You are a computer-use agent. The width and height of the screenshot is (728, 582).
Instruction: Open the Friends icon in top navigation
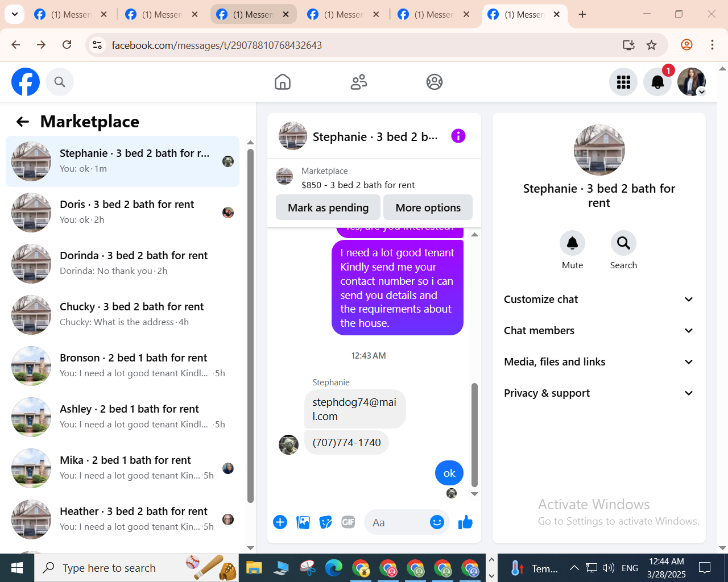pos(359,82)
